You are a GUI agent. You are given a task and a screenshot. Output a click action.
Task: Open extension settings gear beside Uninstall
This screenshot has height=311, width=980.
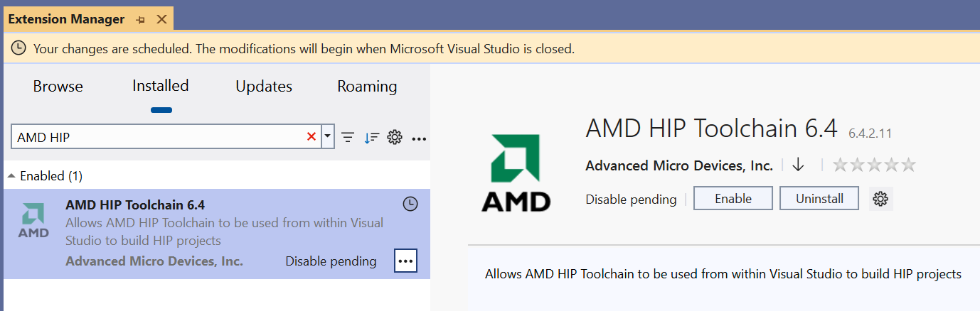coord(880,199)
